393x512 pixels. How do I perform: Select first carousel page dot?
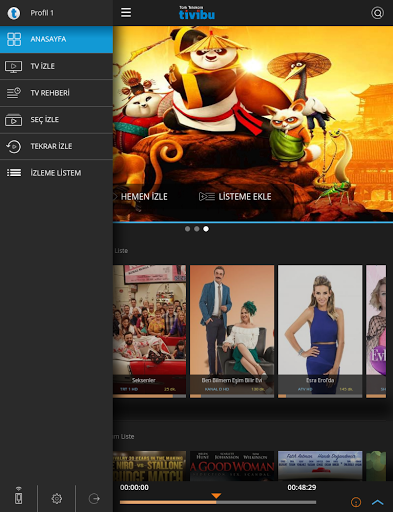click(187, 229)
